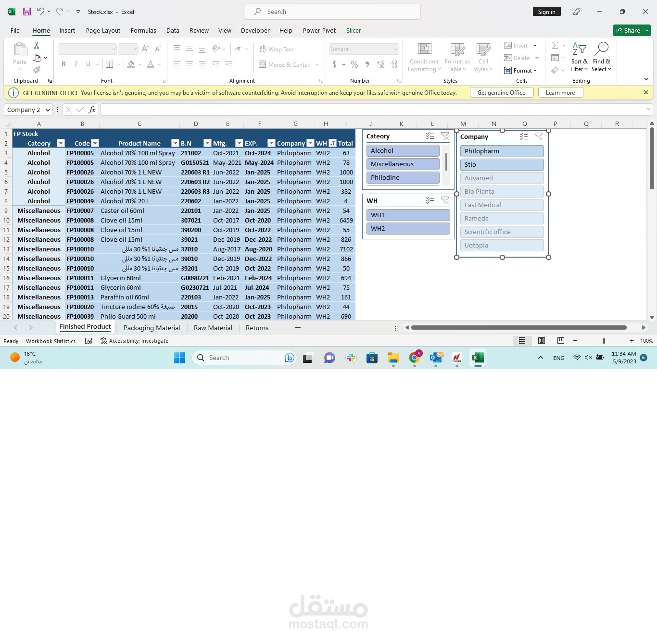Toggle Bold formatting
657x644 pixels.
(63, 64)
